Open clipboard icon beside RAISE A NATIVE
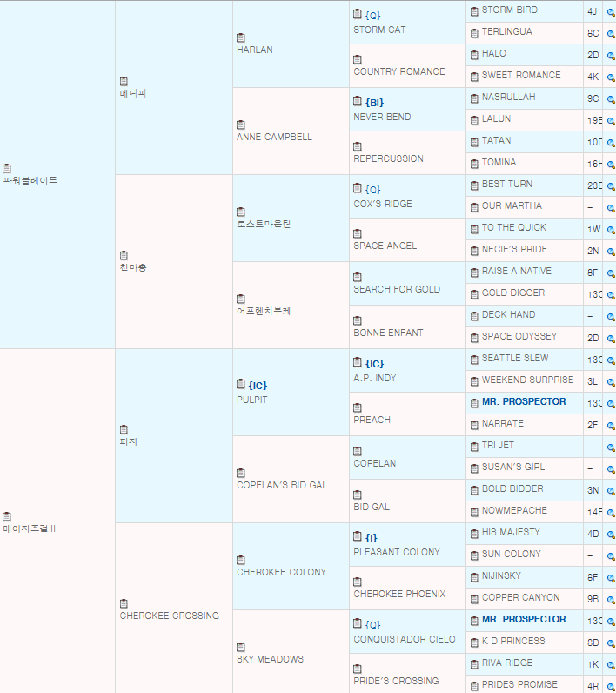 point(474,272)
